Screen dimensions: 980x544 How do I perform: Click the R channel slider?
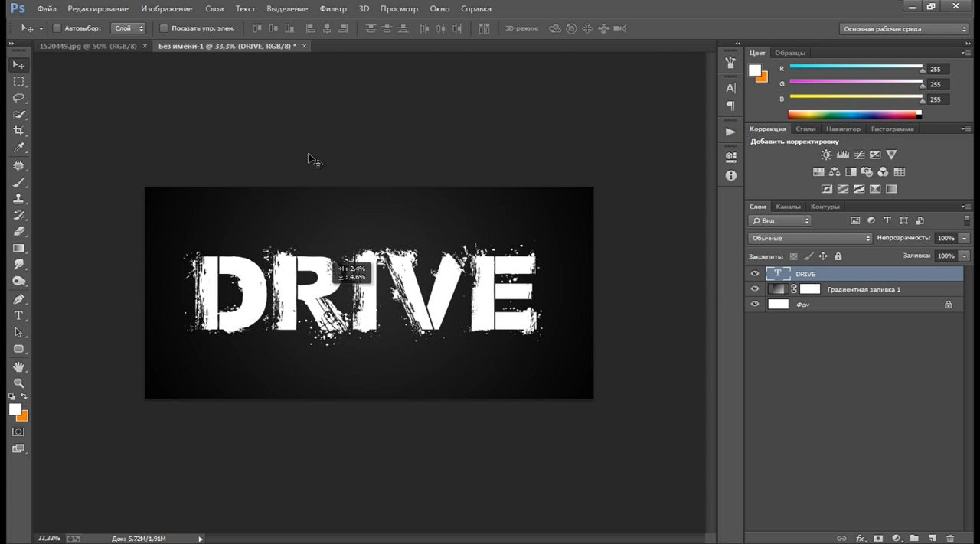(x=856, y=68)
